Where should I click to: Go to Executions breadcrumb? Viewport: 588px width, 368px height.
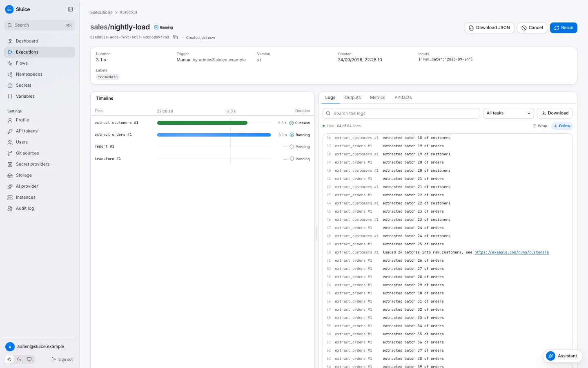click(x=101, y=12)
